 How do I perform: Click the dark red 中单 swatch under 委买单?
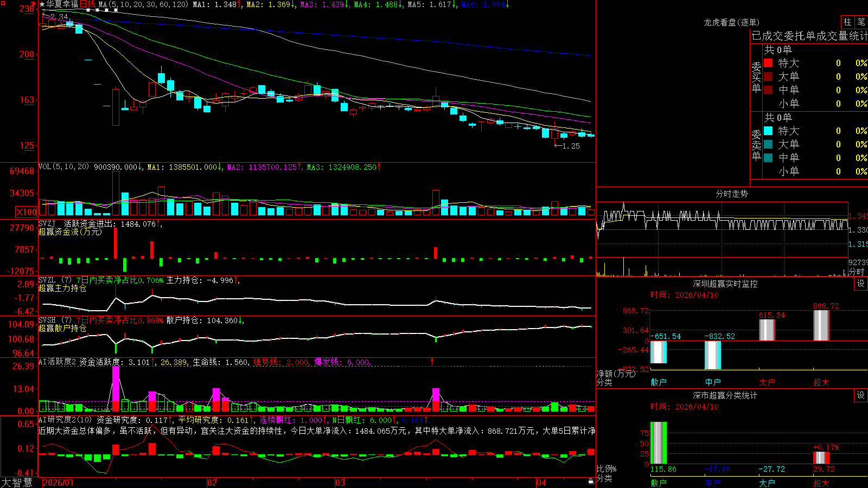[x=768, y=90]
